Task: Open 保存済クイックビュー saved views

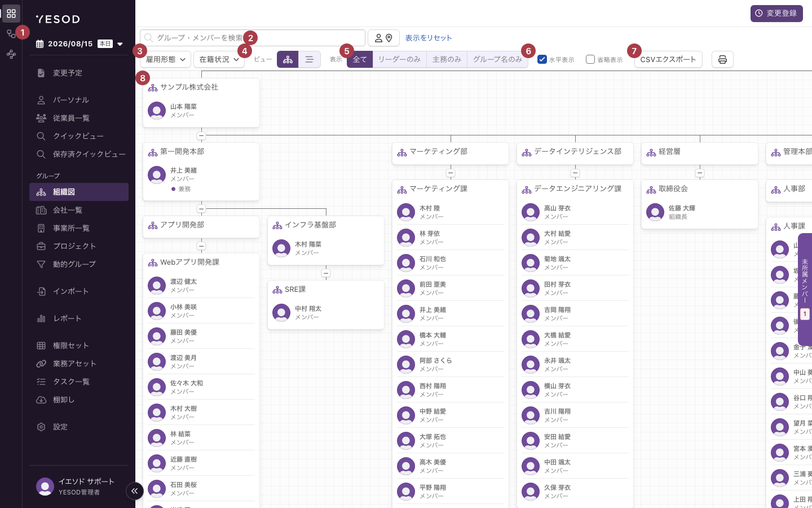Action: click(79, 154)
